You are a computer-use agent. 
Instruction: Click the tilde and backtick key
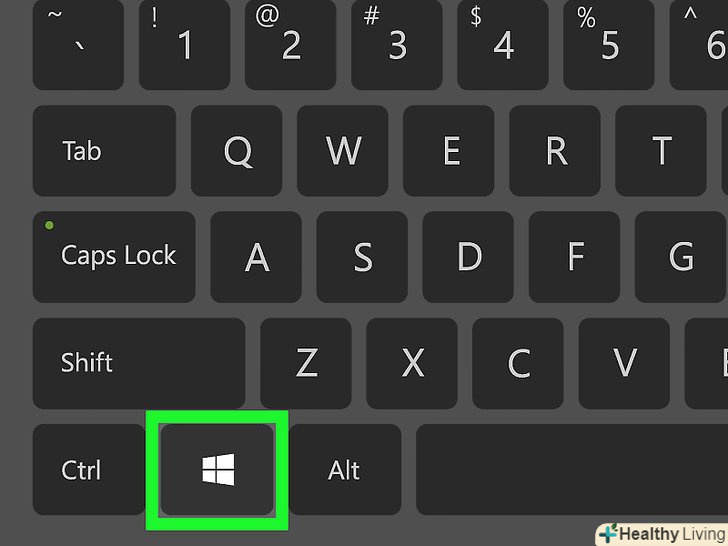(x=78, y=45)
